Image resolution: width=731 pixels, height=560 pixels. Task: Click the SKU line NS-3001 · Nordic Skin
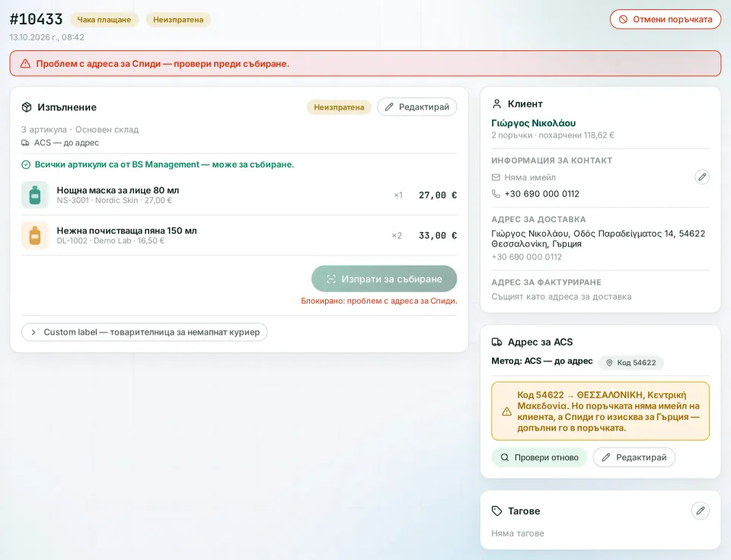point(114,200)
